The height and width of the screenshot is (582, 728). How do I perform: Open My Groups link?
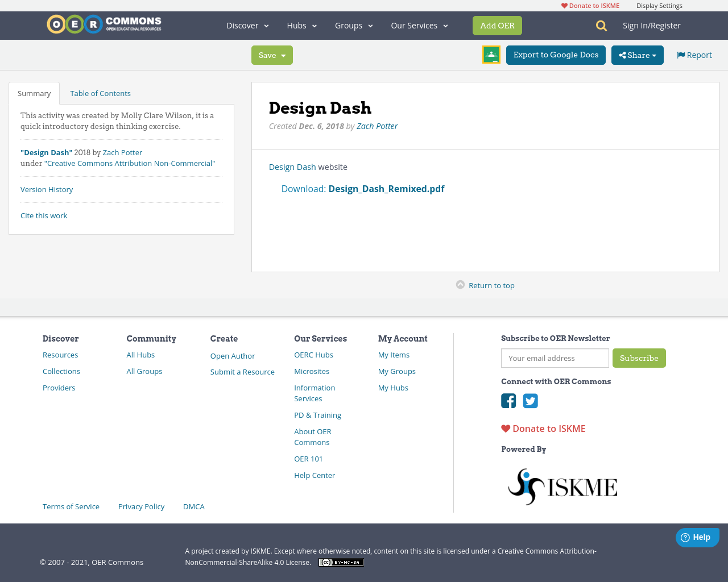coord(397,371)
